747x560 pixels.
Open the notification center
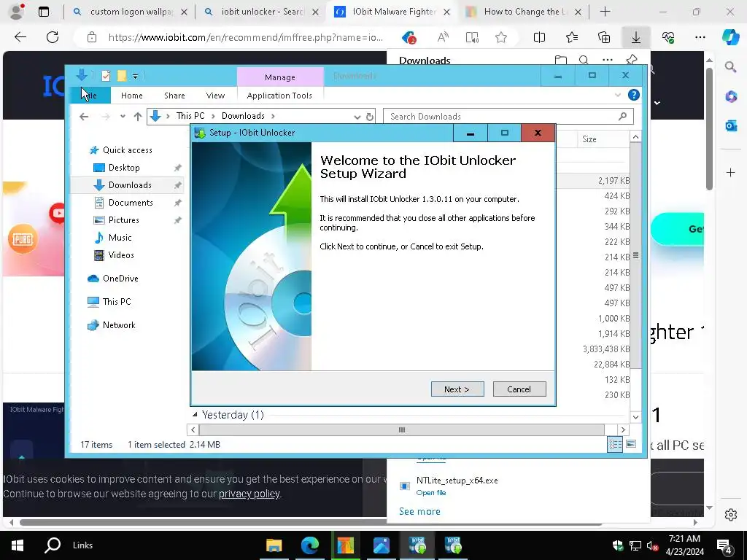(x=724, y=545)
